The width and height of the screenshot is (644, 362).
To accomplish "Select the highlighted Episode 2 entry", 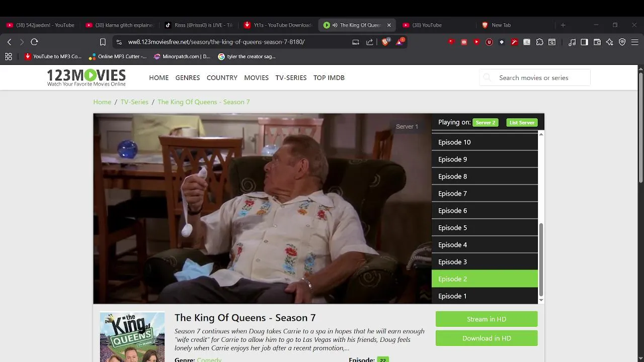I will pyautogui.click(x=485, y=279).
